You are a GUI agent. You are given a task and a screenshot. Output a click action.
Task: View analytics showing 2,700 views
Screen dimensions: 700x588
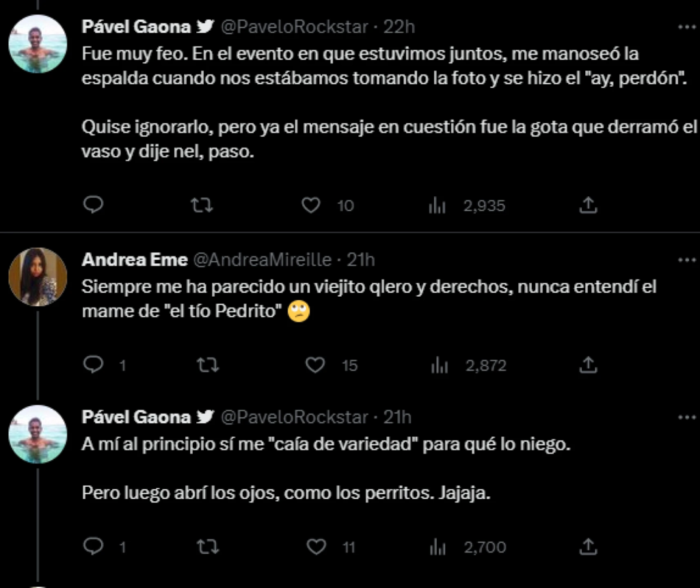point(437,546)
